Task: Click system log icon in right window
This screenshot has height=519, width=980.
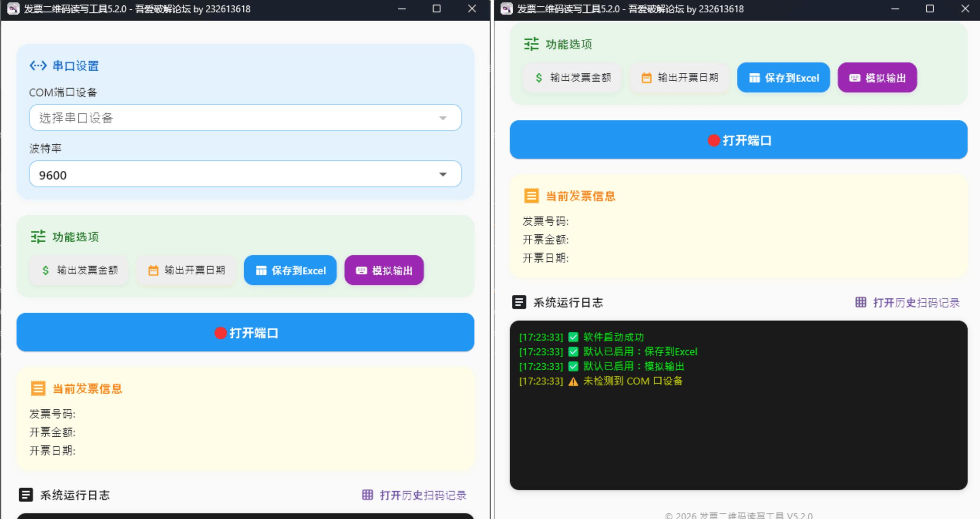Action: click(519, 302)
